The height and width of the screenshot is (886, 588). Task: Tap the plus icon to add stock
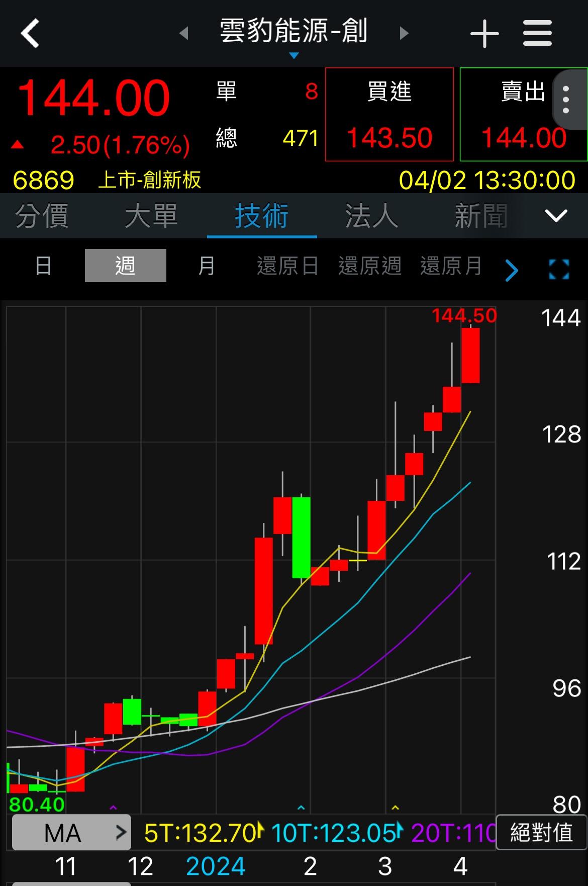484,34
